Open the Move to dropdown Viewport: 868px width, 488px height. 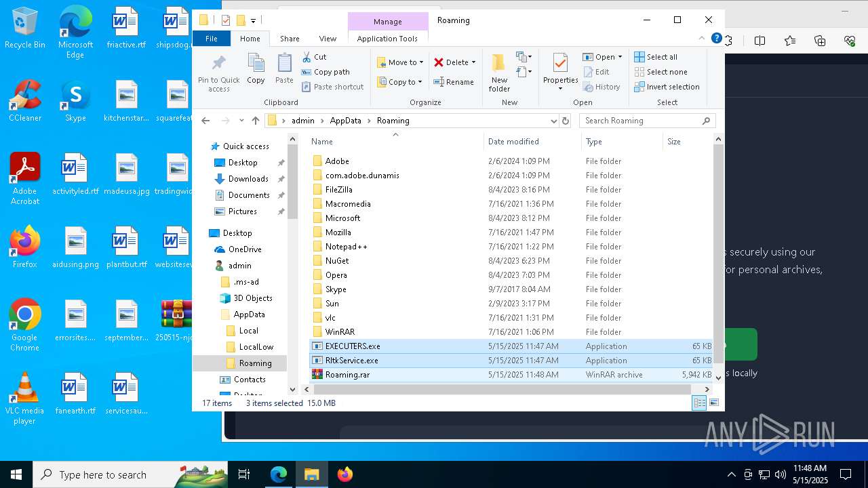400,62
